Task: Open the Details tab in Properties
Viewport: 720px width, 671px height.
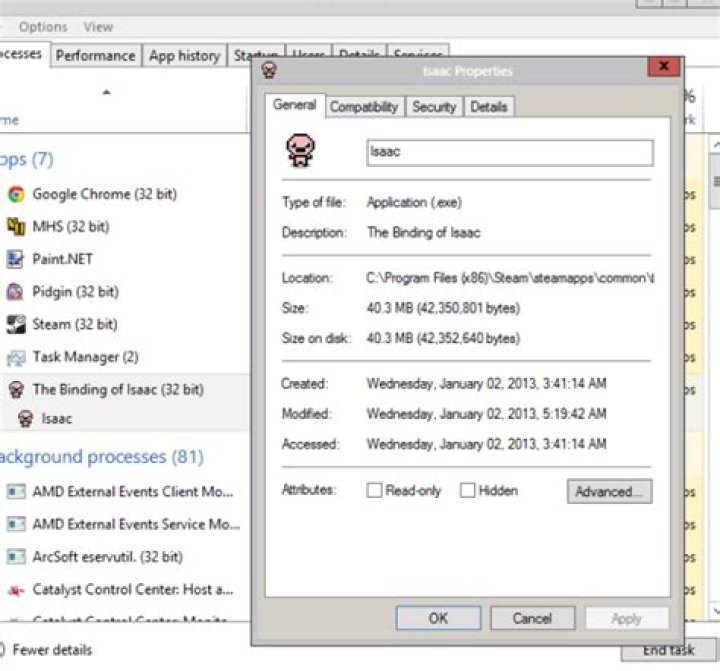Action: point(489,107)
